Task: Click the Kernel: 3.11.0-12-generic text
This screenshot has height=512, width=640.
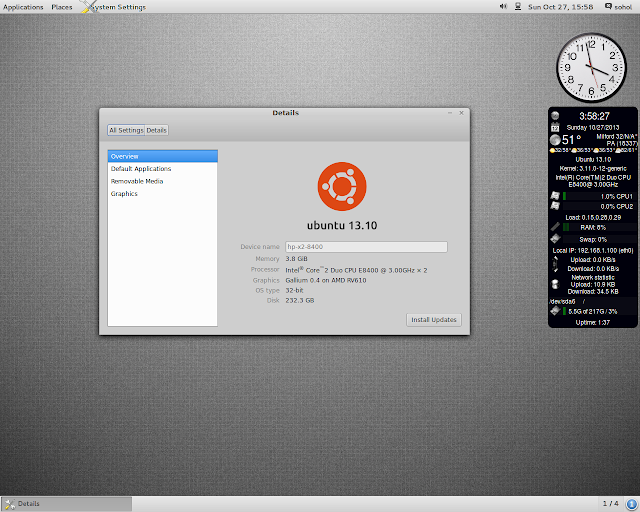Action: [x=593, y=169]
